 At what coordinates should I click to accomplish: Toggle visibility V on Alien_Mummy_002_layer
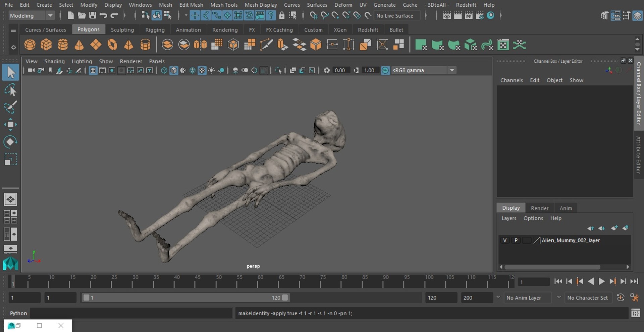coord(504,240)
